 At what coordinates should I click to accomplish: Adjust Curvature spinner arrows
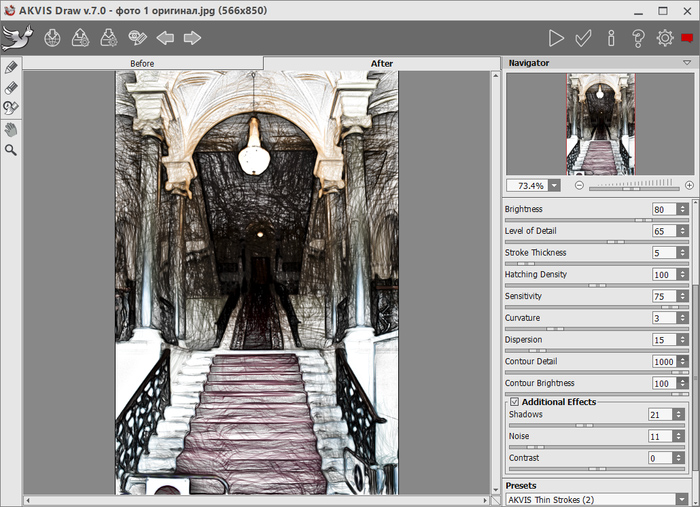[x=682, y=318]
